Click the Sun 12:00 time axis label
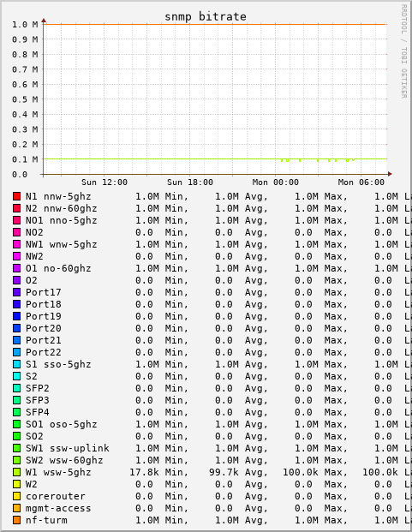 (104, 182)
